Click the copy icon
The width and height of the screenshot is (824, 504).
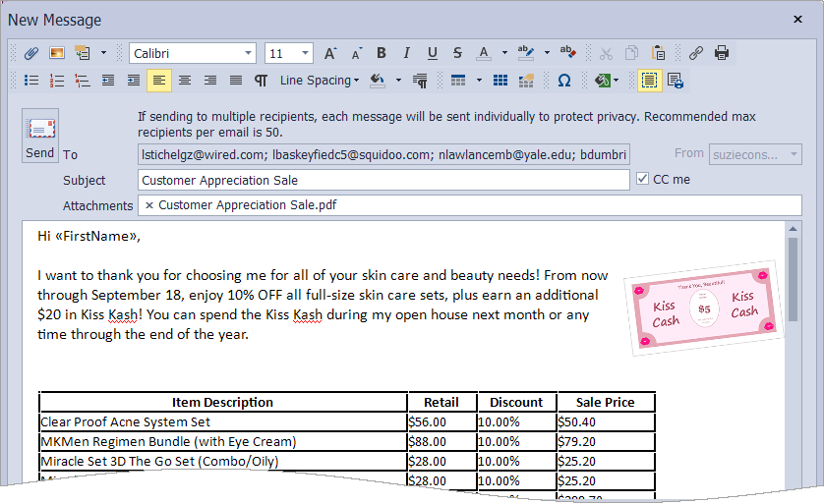point(631,53)
